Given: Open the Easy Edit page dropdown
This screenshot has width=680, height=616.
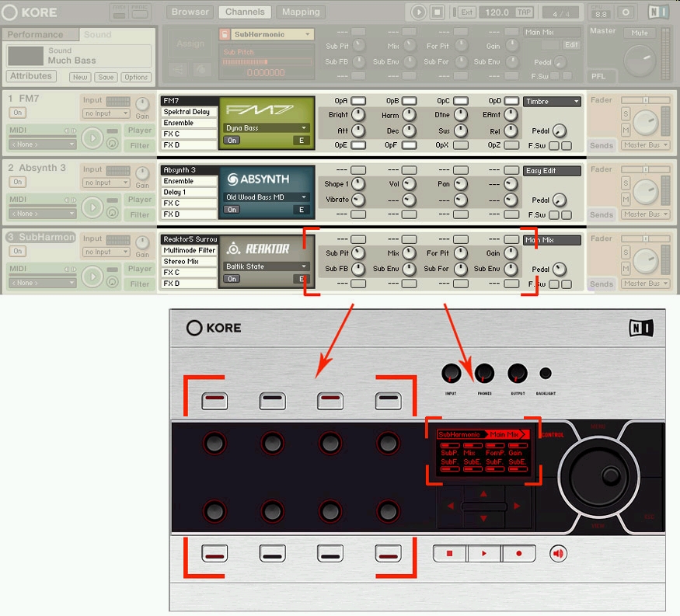Looking at the screenshot, I should (552, 171).
